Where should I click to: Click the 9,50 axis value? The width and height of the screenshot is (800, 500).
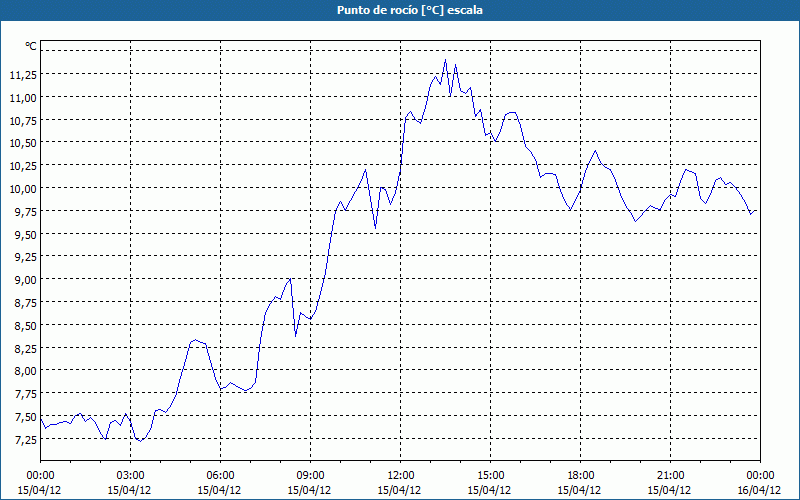coord(25,235)
